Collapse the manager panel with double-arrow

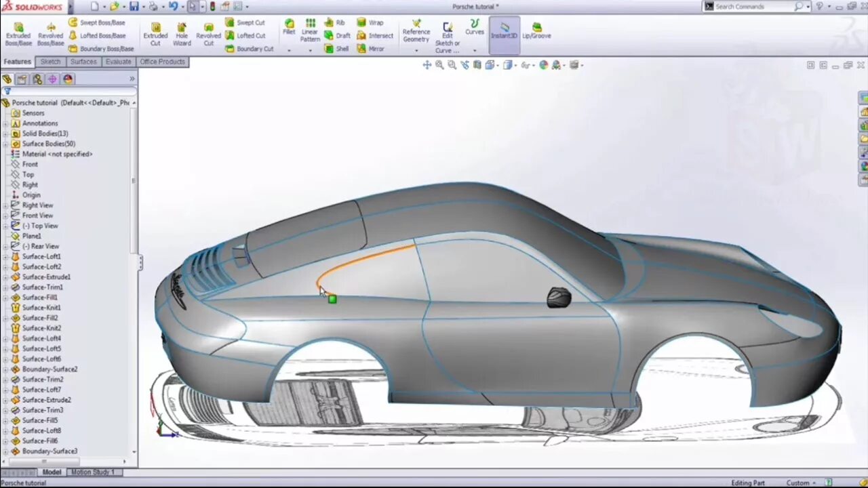[132, 79]
